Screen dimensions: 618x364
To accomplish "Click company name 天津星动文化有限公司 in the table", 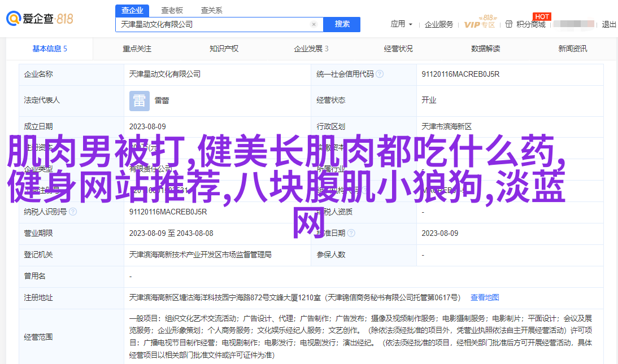I will point(165,74).
